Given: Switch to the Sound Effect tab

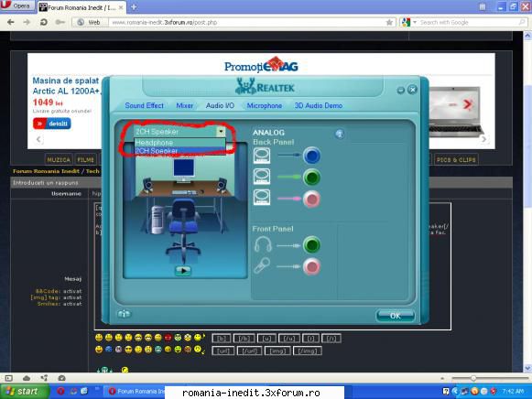Looking at the screenshot, I should [x=144, y=105].
